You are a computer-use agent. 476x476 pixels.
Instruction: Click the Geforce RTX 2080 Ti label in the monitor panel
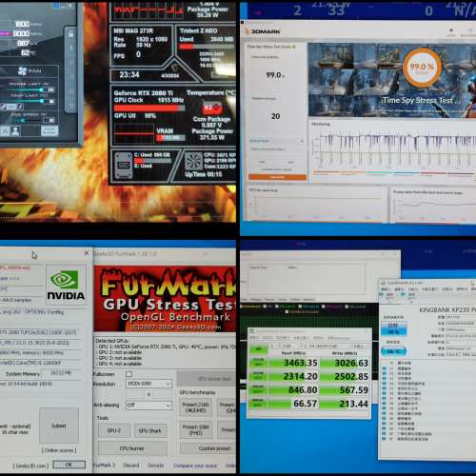(144, 93)
